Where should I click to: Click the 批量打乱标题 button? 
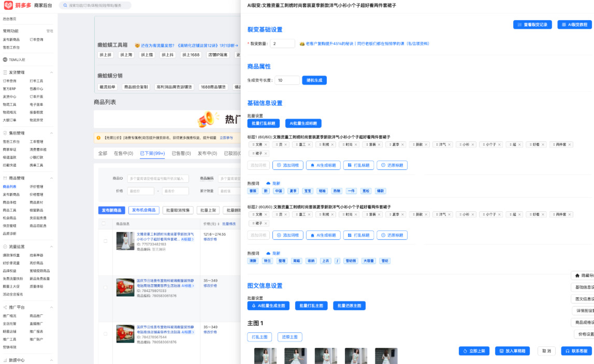263,123
